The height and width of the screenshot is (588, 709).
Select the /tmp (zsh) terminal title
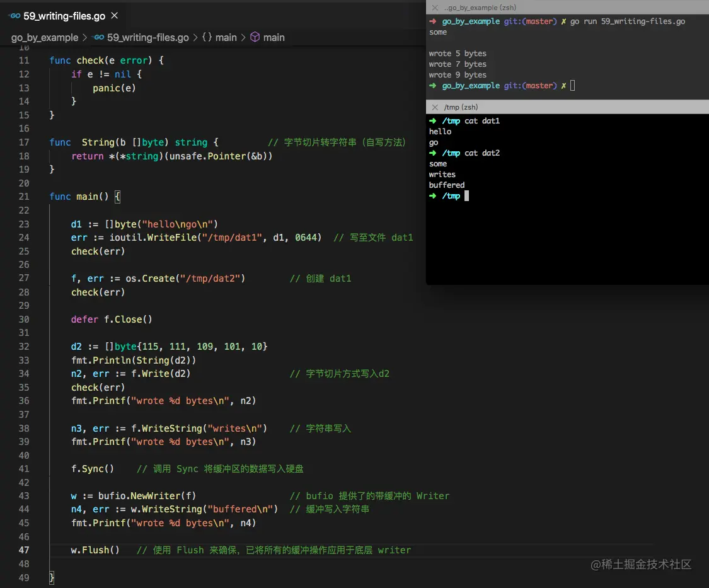(461, 107)
